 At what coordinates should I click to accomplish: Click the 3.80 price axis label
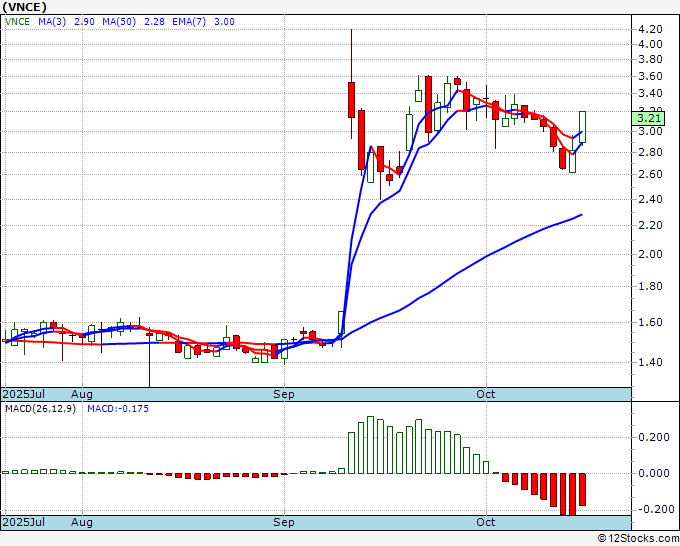click(651, 59)
